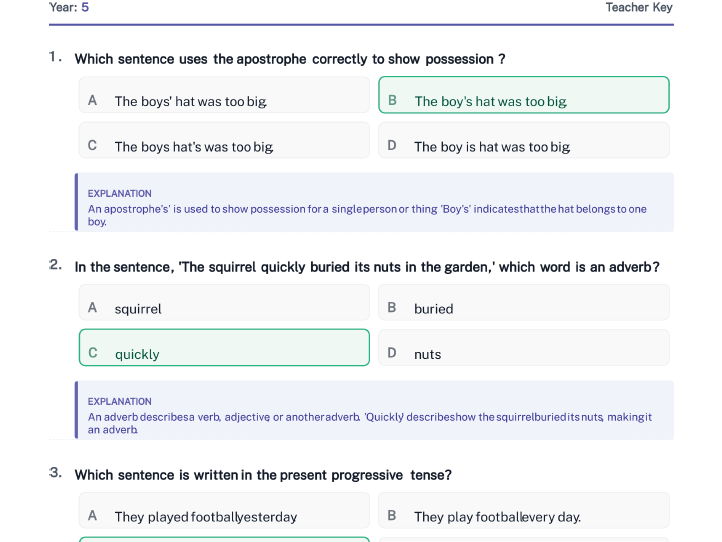Click the explanation box about apostrophe 's'
The image size is (722, 542).
tap(374, 203)
